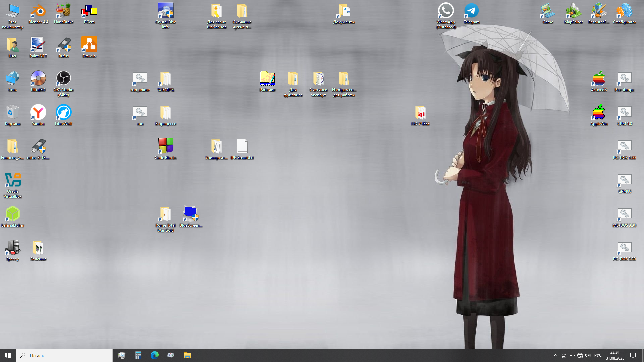Select the В процессе folder
The height and width of the screenshot is (362, 644).
tap(165, 115)
